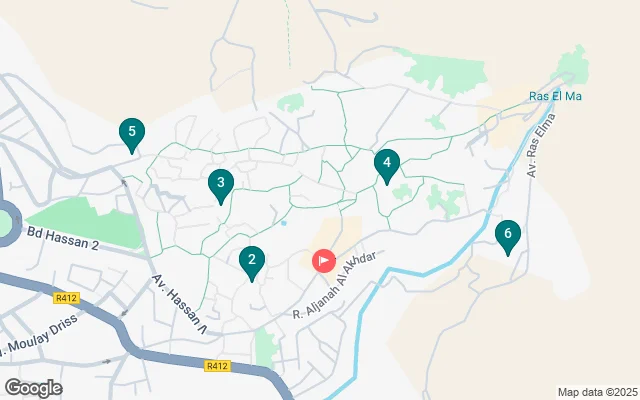Select map marker number 2
Screen dimensions: 640x400
pyautogui.click(x=252, y=262)
